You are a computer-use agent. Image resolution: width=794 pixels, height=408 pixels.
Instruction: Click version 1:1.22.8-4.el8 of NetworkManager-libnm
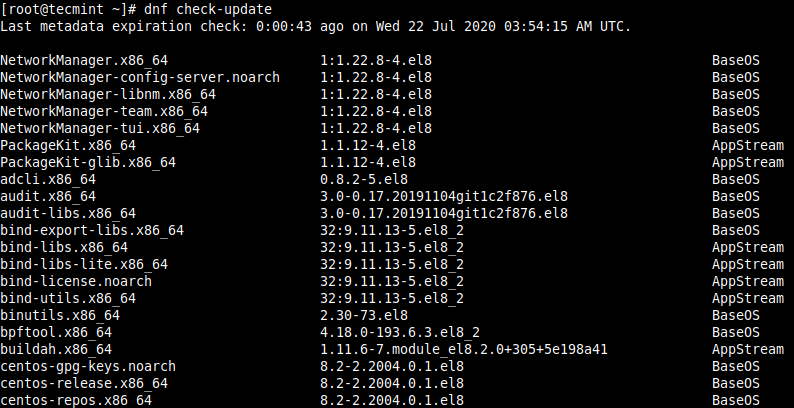pyautogui.click(x=376, y=95)
